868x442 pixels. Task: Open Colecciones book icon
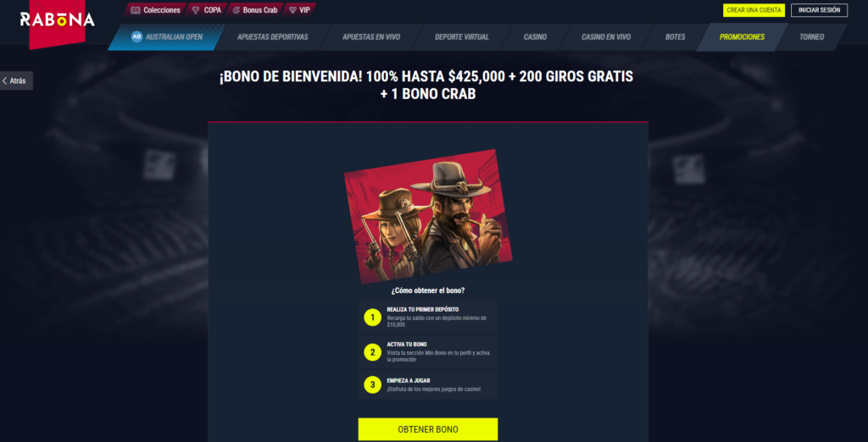tap(135, 10)
